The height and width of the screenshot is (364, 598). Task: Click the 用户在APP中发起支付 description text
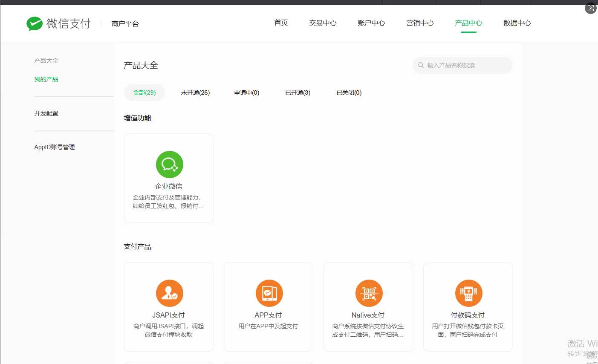(269, 326)
